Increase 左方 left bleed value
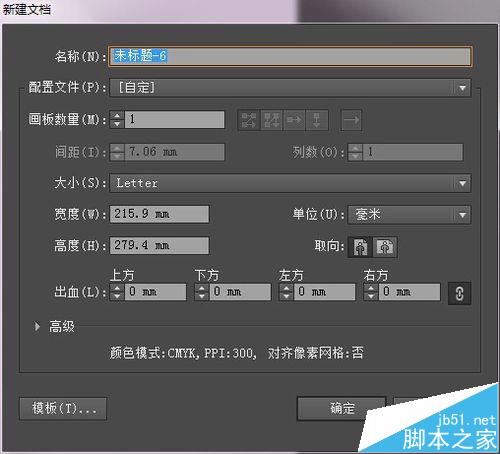Screen dimensions: 500x454 [x=286, y=288]
